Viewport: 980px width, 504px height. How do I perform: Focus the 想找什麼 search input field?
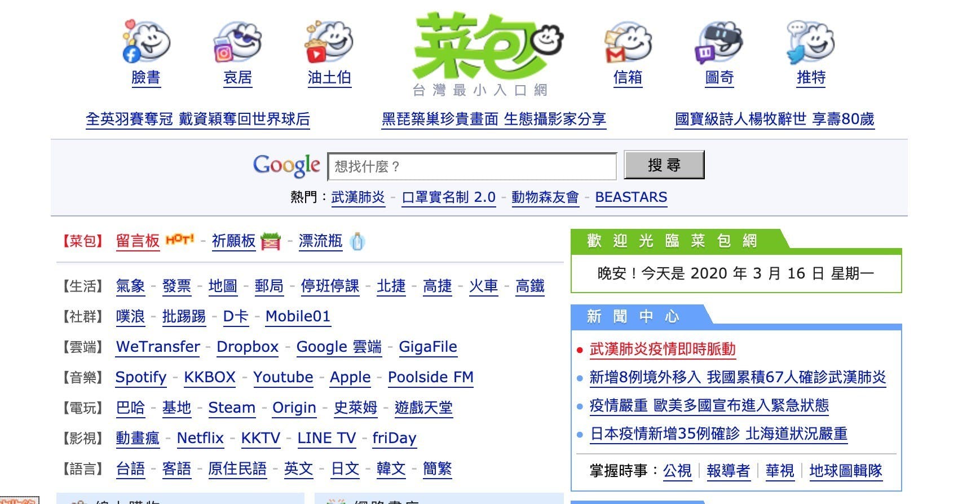[x=472, y=166]
